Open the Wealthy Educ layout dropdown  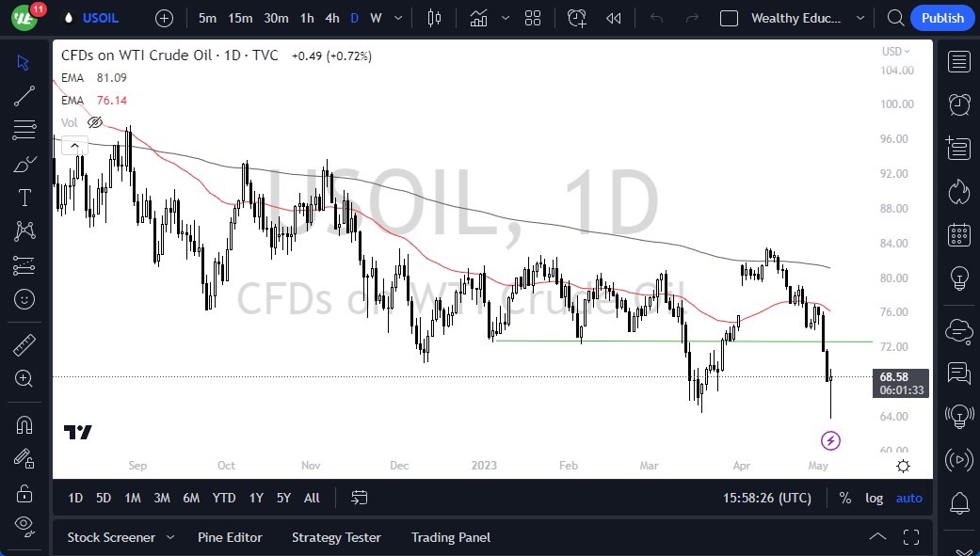tap(860, 18)
